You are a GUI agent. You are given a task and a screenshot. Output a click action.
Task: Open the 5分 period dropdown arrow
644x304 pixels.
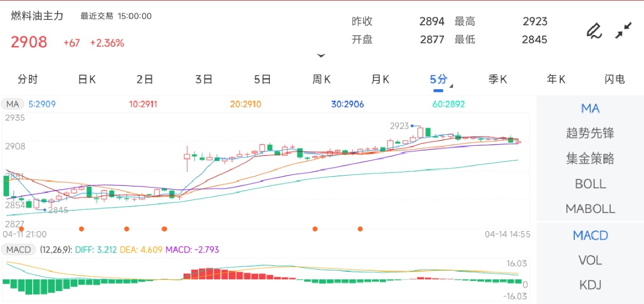[x=451, y=86]
